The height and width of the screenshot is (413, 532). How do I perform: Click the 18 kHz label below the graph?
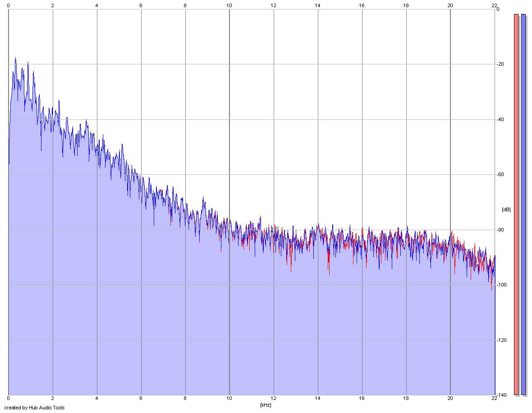click(406, 399)
